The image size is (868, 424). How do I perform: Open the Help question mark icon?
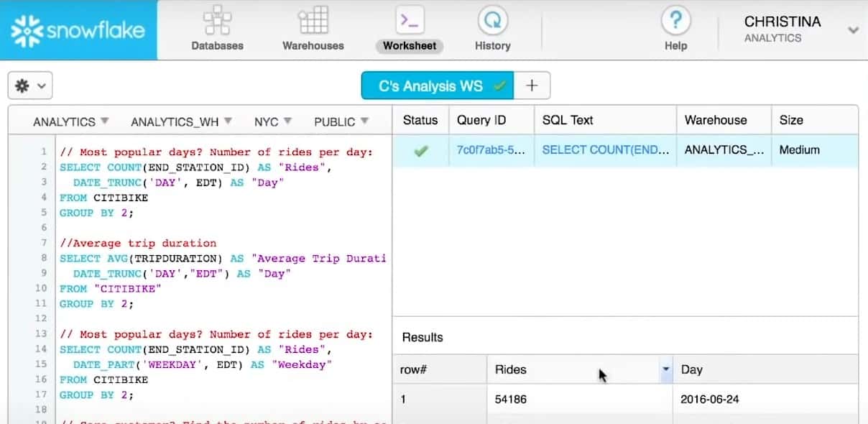coord(675,20)
